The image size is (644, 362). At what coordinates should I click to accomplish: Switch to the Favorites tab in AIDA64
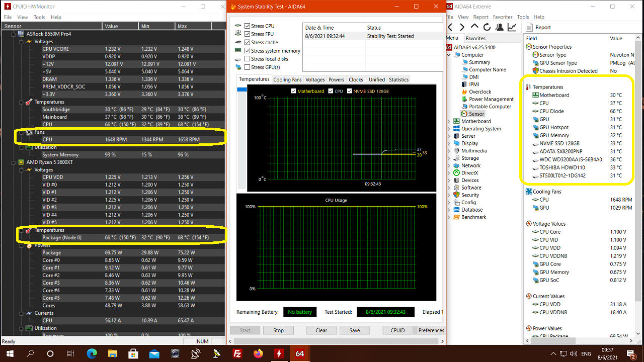[475, 38]
